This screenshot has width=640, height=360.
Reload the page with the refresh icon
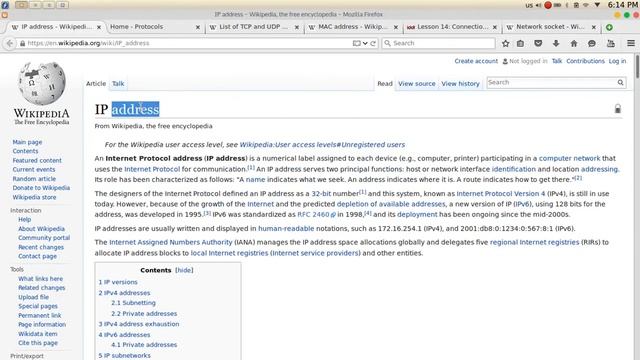(373, 43)
